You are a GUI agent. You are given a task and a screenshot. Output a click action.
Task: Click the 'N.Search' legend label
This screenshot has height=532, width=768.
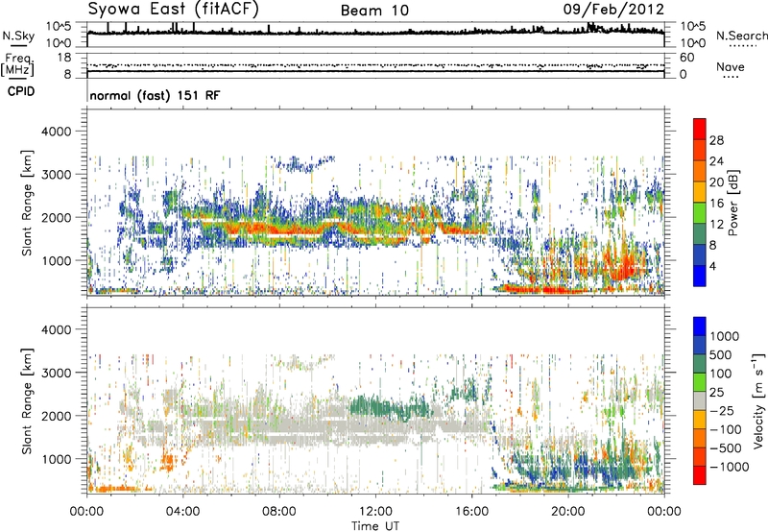741,36
